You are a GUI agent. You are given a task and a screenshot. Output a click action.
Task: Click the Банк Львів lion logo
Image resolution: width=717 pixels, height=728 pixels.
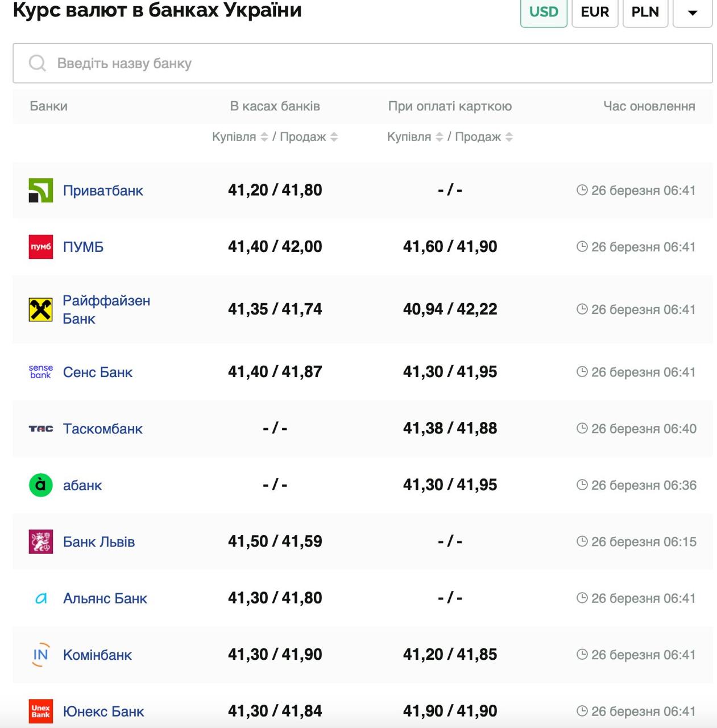[40, 541]
